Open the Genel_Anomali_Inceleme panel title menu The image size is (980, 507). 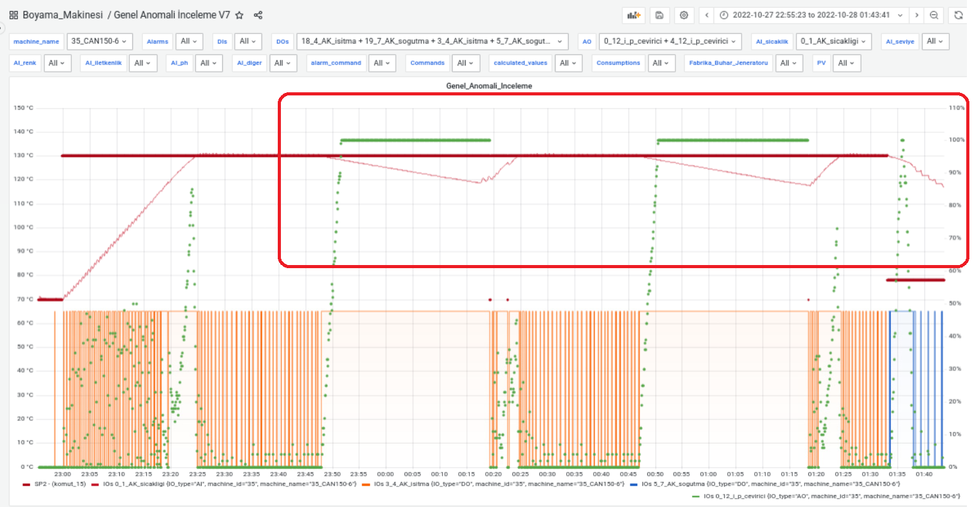point(489,86)
